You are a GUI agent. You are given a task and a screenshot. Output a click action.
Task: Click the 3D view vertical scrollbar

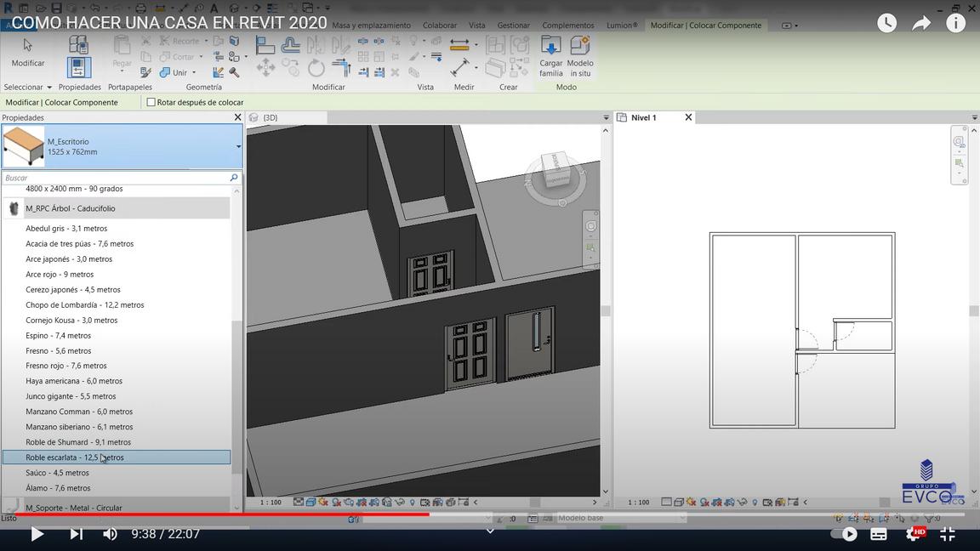click(605, 310)
